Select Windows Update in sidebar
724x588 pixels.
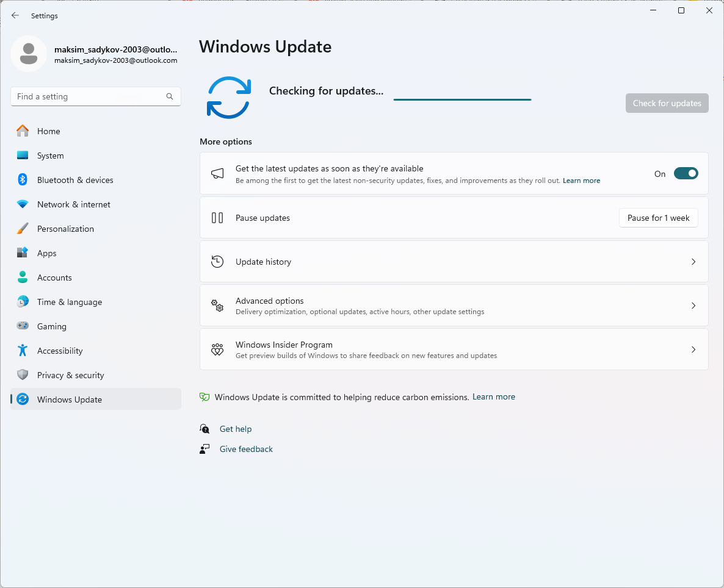(x=96, y=400)
